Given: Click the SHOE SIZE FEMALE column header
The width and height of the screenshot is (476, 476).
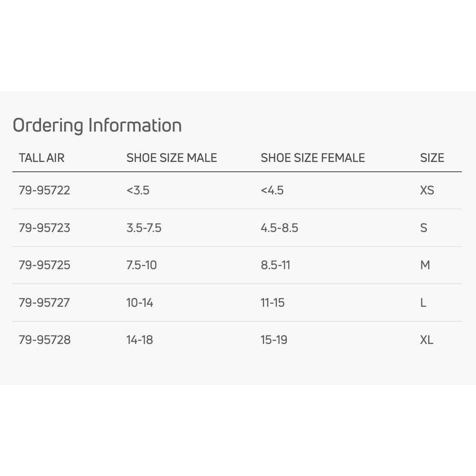Looking at the screenshot, I should point(313,158).
